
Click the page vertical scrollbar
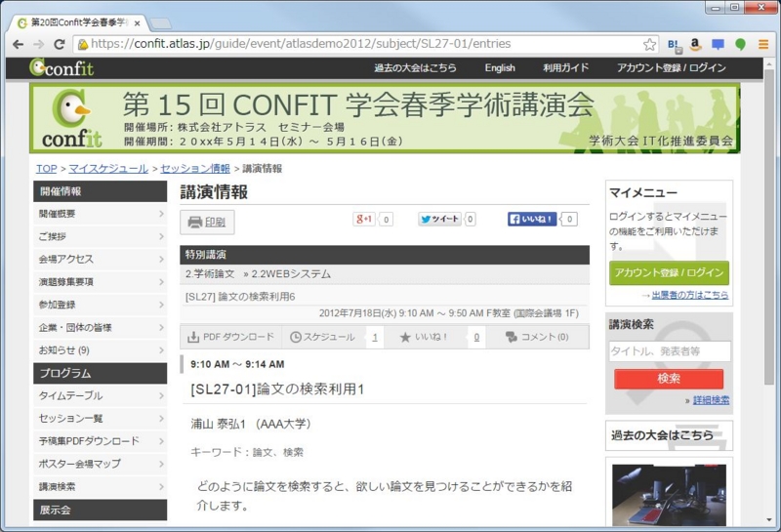tap(769, 226)
